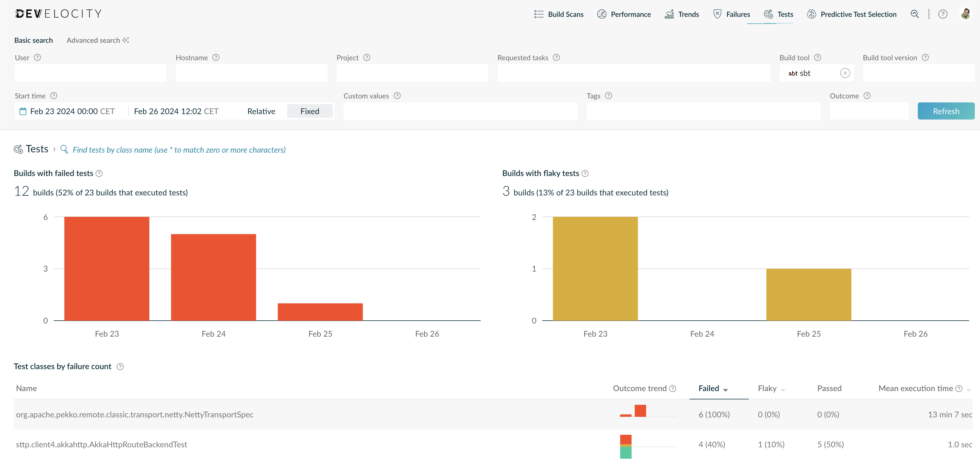Click the Develocity logo
The width and height of the screenshot is (980, 461).
click(x=58, y=14)
